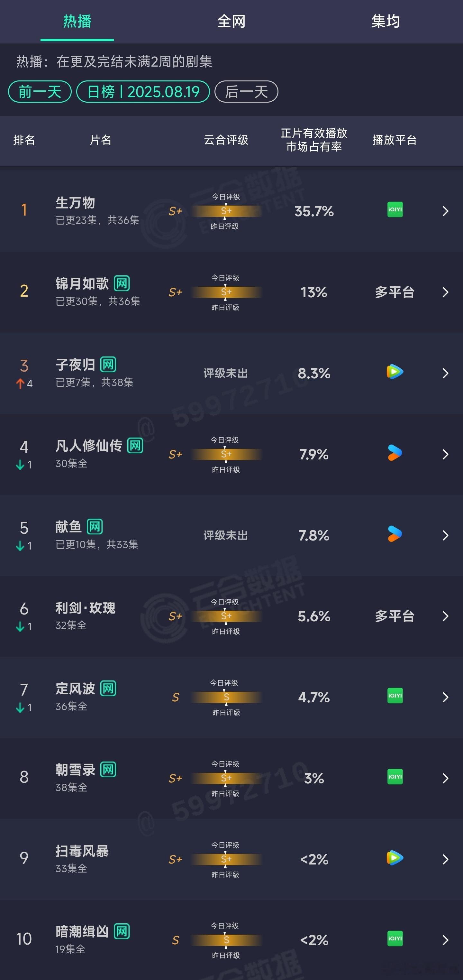Tap the iQIYI platform icon for 生万物

(395, 210)
